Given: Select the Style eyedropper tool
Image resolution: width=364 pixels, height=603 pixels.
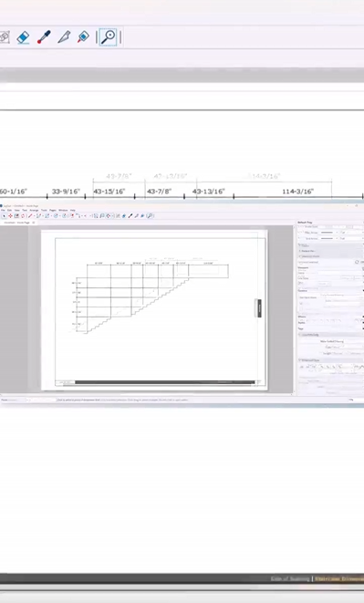Looking at the screenshot, I should (44, 36).
